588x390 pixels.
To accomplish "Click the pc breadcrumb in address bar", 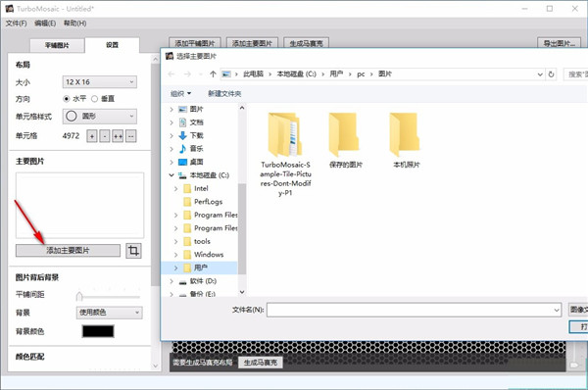I will click(x=361, y=74).
